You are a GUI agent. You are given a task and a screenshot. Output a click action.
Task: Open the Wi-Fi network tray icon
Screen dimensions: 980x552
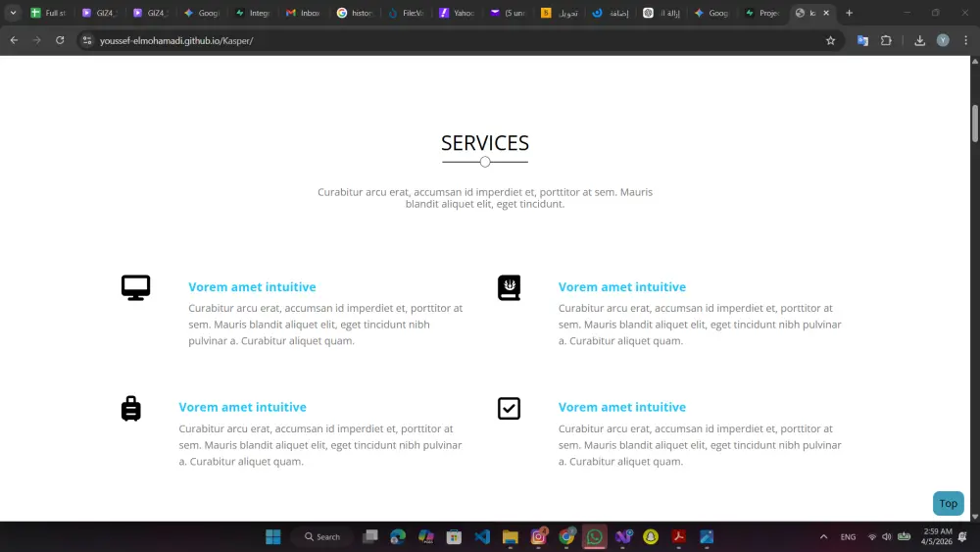(x=872, y=537)
